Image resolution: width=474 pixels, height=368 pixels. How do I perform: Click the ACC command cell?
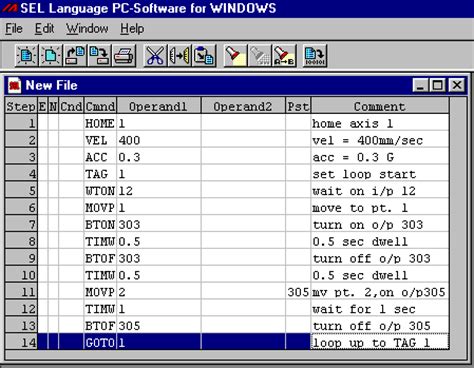click(x=100, y=157)
